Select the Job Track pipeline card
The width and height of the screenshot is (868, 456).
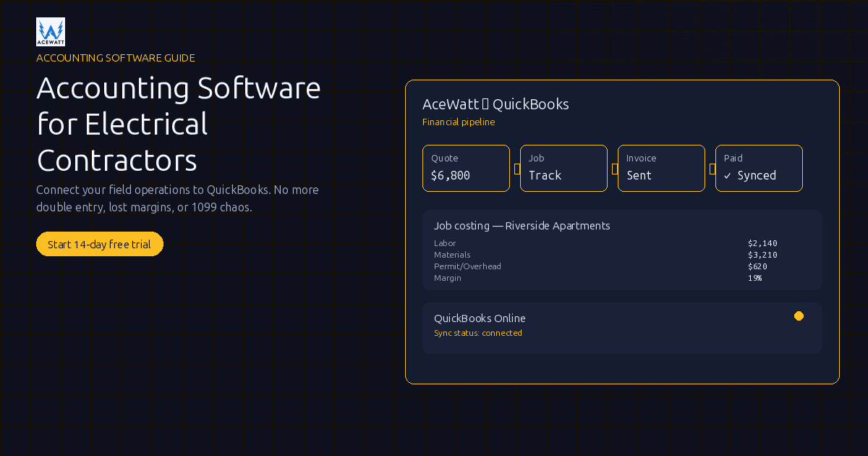point(563,168)
